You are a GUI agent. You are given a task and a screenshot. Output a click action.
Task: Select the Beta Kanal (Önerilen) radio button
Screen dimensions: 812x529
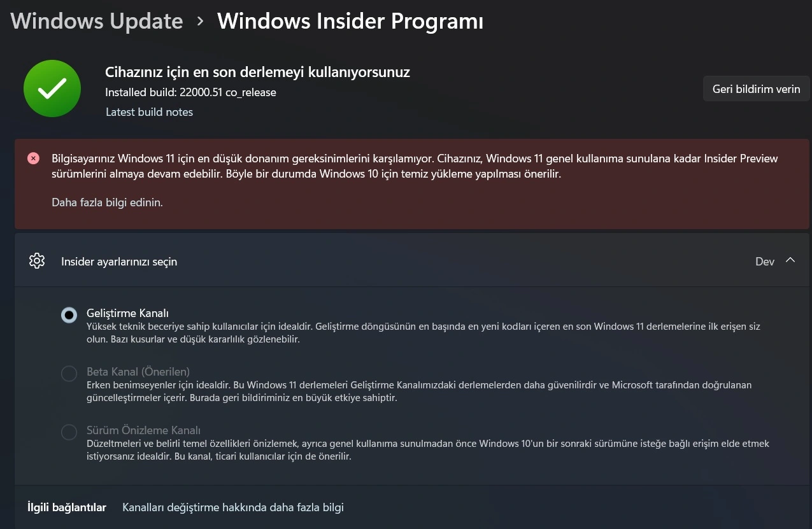pyautogui.click(x=69, y=374)
